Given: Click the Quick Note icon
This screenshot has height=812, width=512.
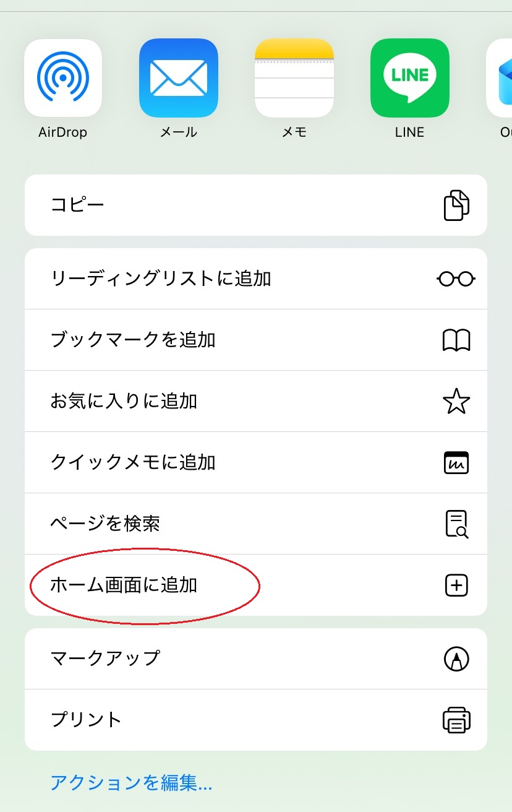Looking at the screenshot, I should 456,463.
